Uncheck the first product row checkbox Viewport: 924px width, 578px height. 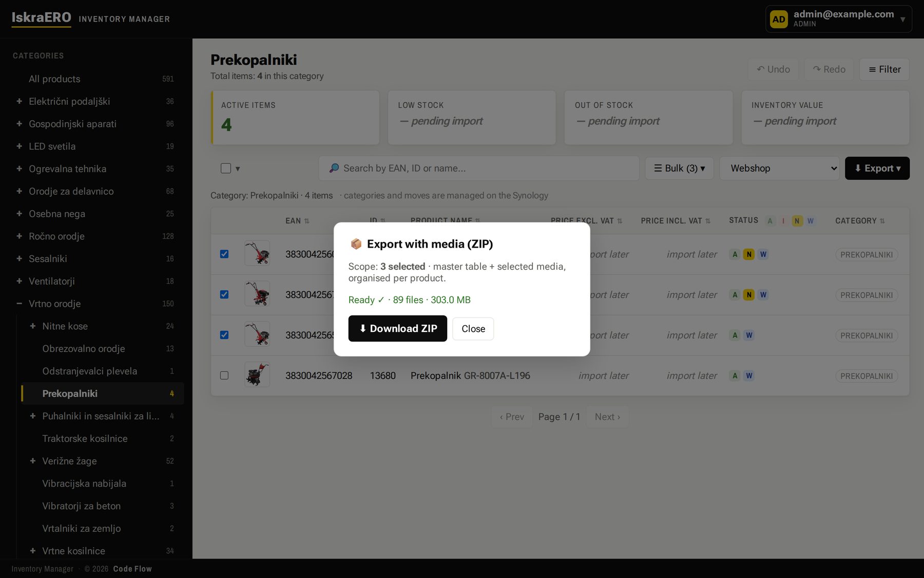[x=224, y=254]
